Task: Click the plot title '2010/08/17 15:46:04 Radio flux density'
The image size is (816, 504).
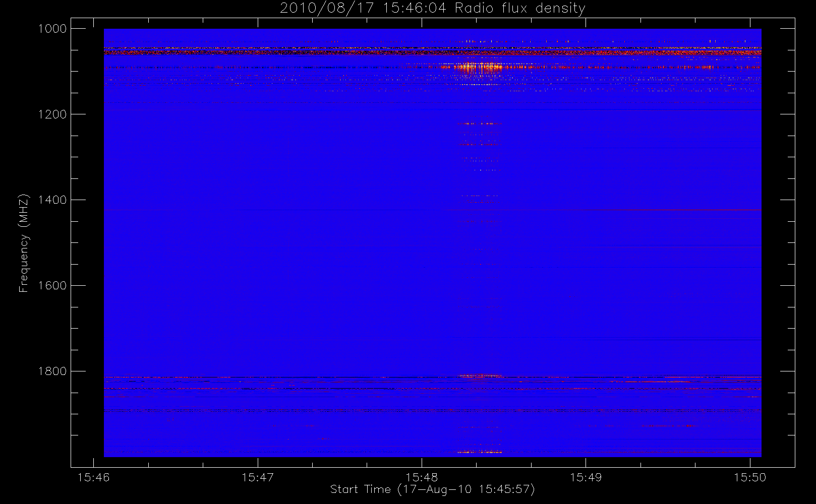Action: [x=433, y=9]
